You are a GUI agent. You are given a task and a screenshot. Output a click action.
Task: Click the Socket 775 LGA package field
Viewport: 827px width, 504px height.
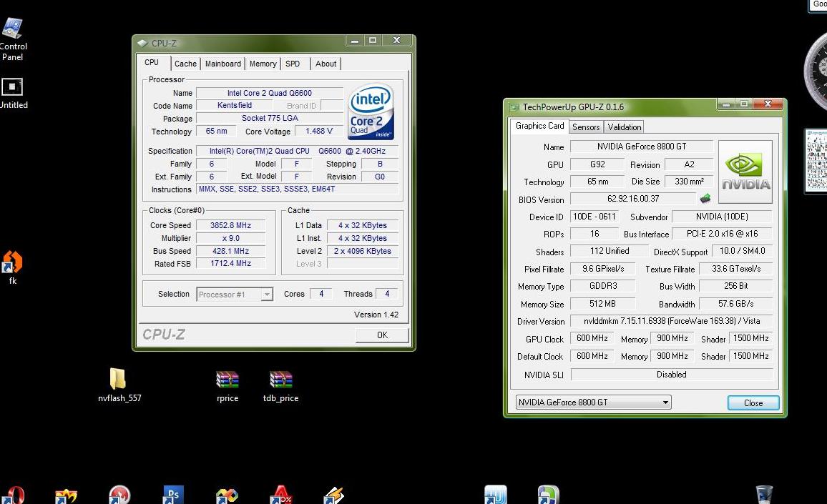pos(270,118)
